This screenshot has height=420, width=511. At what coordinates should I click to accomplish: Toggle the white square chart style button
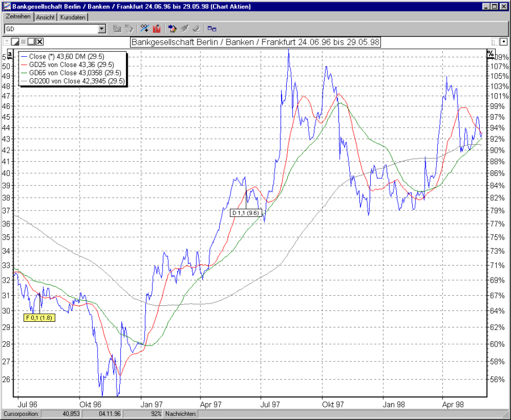click(x=31, y=41)
